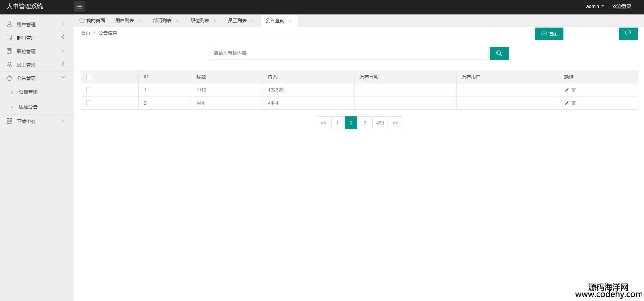Click the 公告信息 breadcrumb text

point(108,33)
